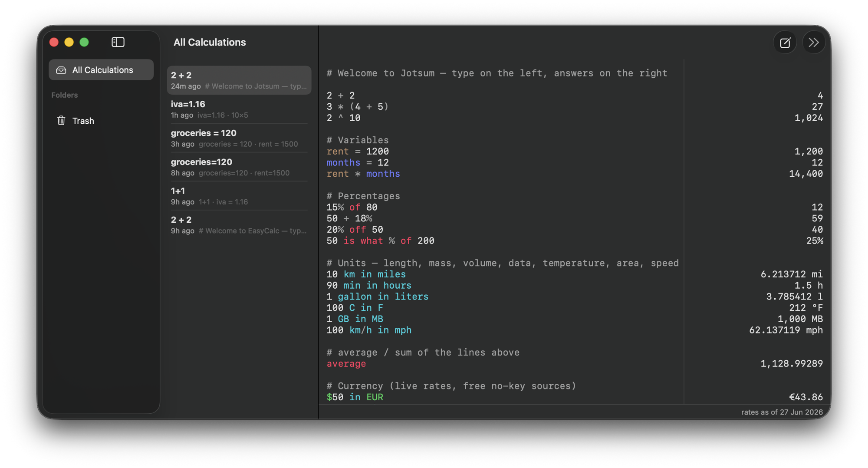
Task: Minimize the window with the yellow button
Action: (69, 42)
